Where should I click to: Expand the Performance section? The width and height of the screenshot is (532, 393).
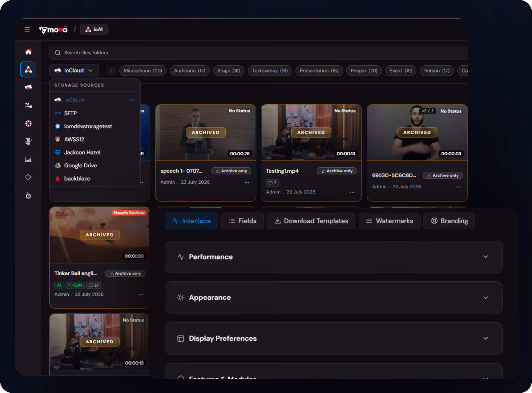coord(334,257)
